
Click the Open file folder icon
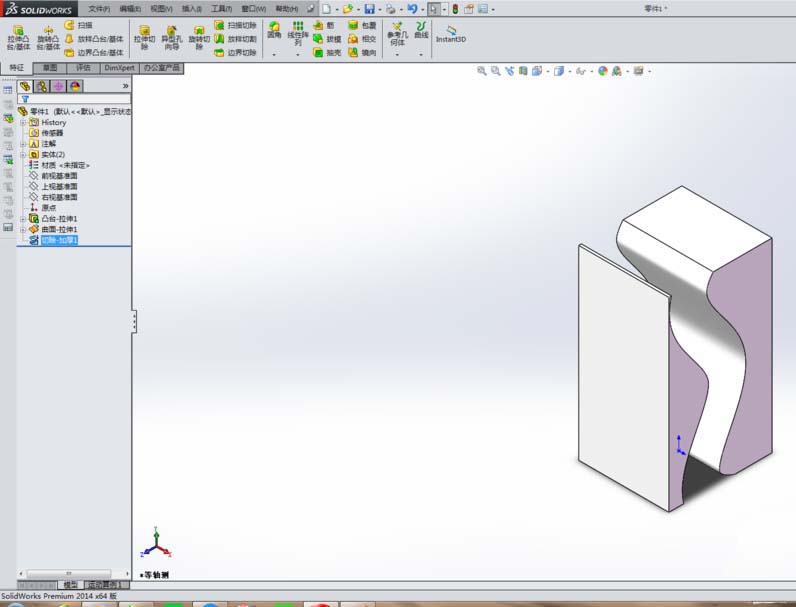pyautogui.click(x=348, y=9)
